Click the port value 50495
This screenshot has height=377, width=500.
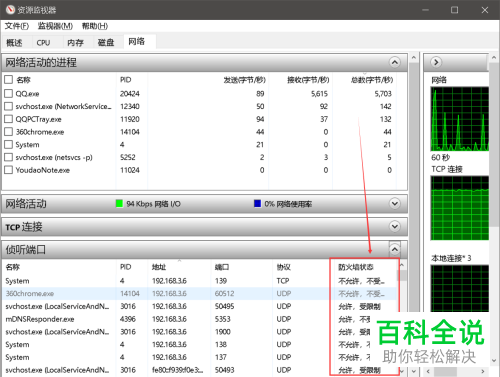pos(225,306)
